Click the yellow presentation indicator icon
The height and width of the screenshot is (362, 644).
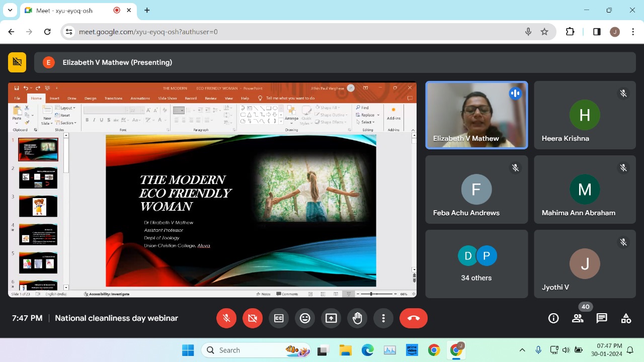[x=17, y=62]
